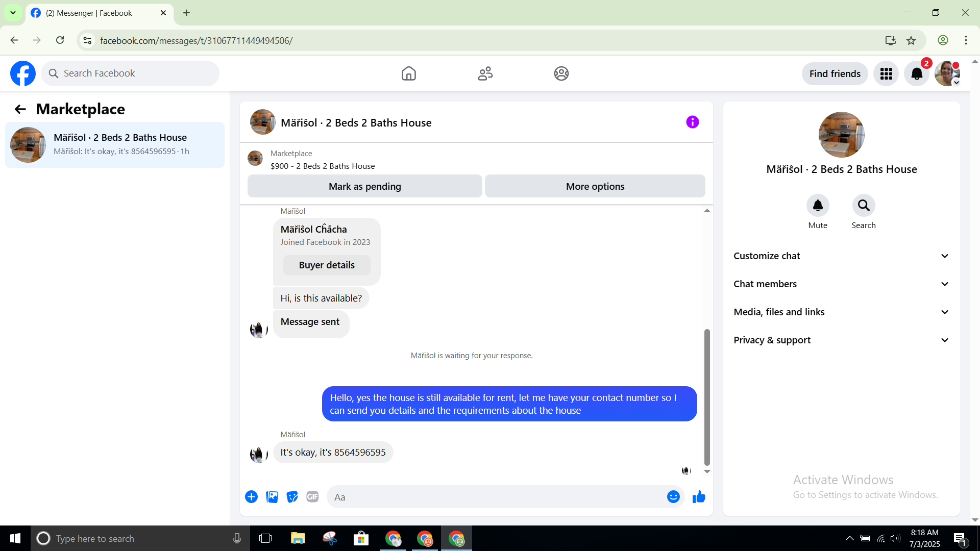Open notifications bell with 2 badge
The image size is (980, 551).
(916, 74)
